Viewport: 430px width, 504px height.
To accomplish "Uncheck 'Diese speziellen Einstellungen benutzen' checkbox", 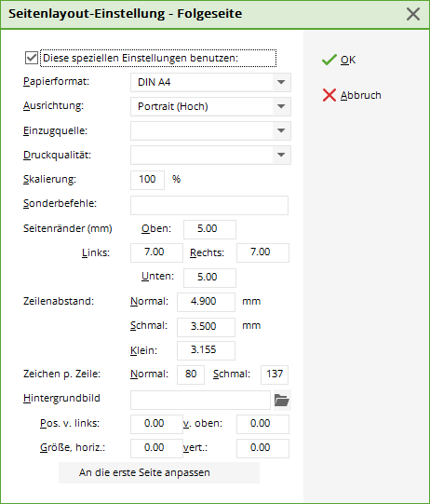I will click(x=32, y=58).
